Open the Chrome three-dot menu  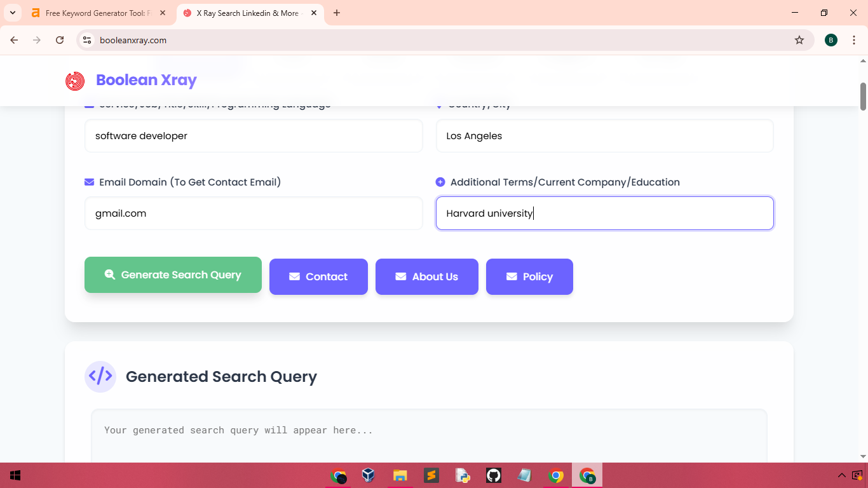pyautogui.click(x=854, y=40)
